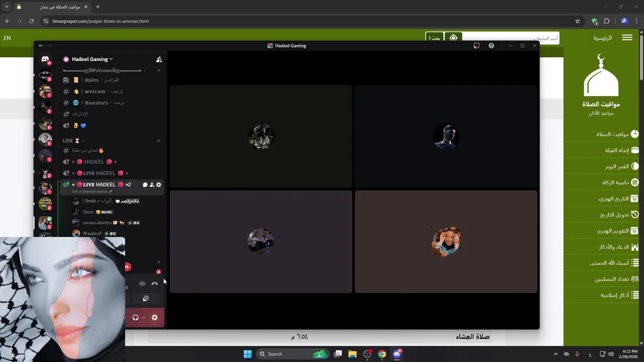
Task: Open Windows Start menu
Action: tap(248, 354)
